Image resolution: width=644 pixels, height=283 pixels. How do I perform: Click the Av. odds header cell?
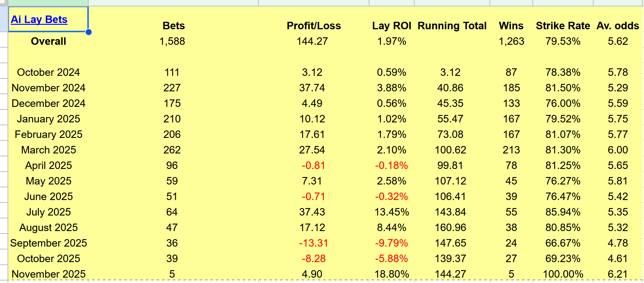click(618, 26)
